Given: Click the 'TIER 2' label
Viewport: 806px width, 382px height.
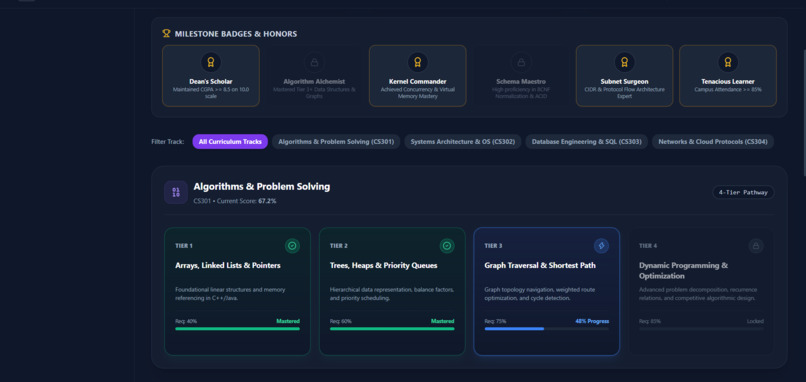Looking at the screenshot, I should click(339, 246).
